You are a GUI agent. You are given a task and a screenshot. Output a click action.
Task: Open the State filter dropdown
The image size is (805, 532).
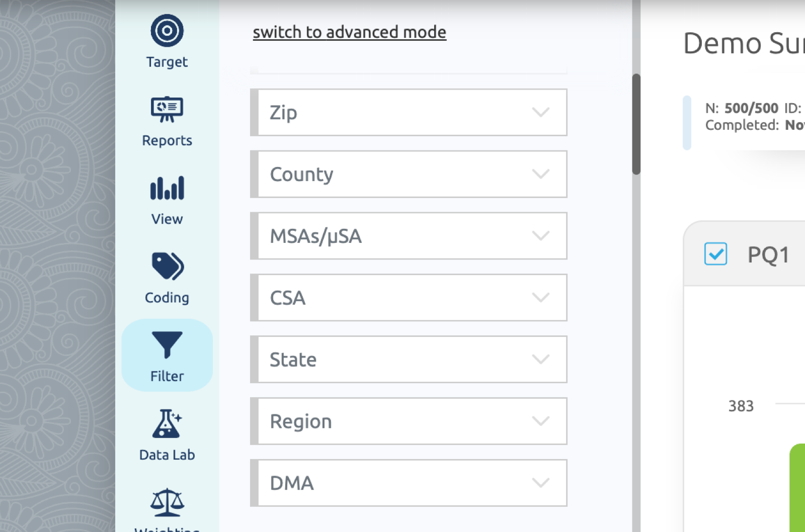[x=409, y=360]
